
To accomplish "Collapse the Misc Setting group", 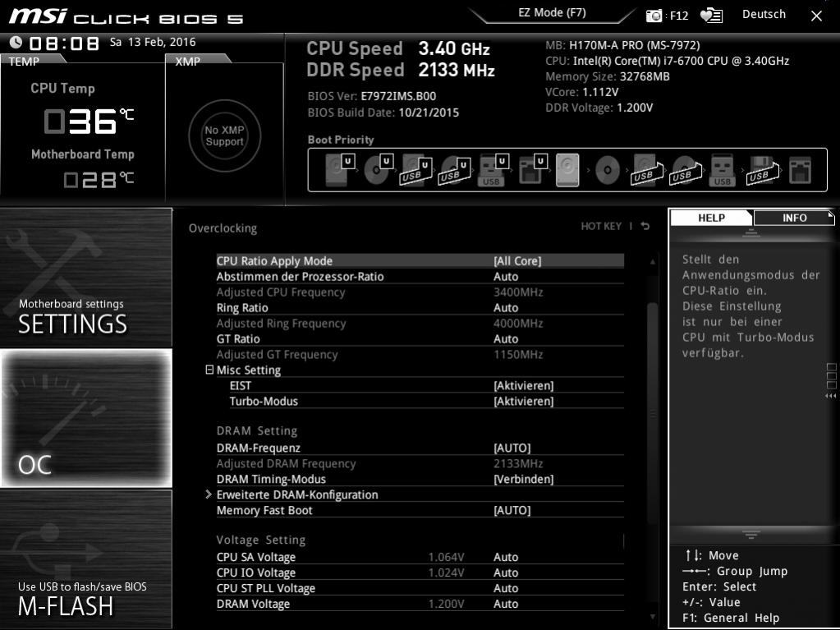I will [x=209, y=370].
